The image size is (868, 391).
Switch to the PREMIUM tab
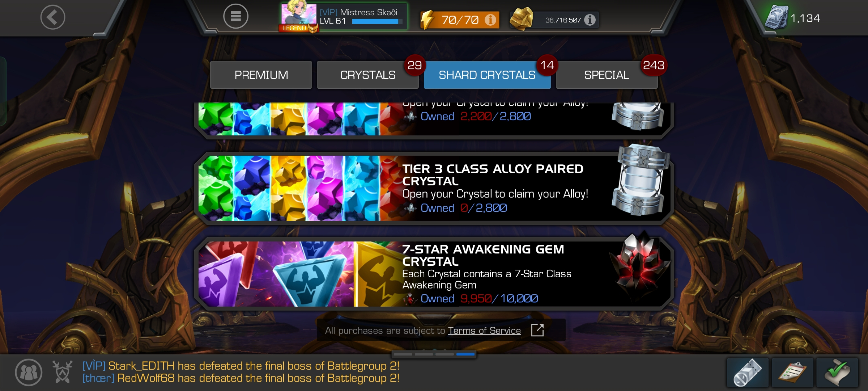(x=261, y=75)
